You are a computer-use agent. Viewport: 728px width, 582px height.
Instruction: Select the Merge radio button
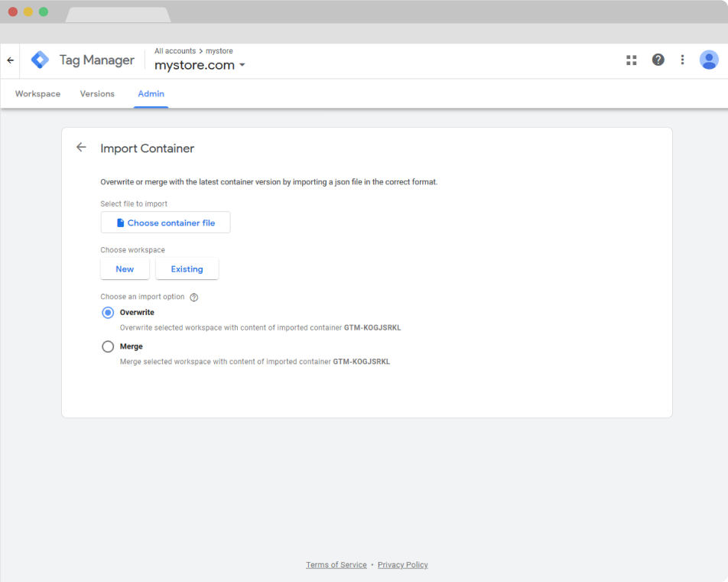click(108, 346)
